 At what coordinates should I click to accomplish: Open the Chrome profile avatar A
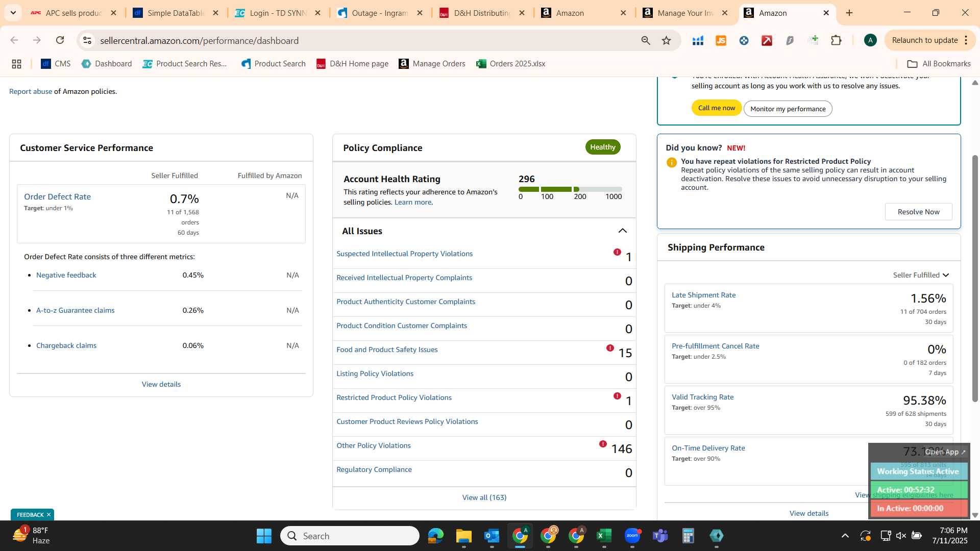coord(870,40)
